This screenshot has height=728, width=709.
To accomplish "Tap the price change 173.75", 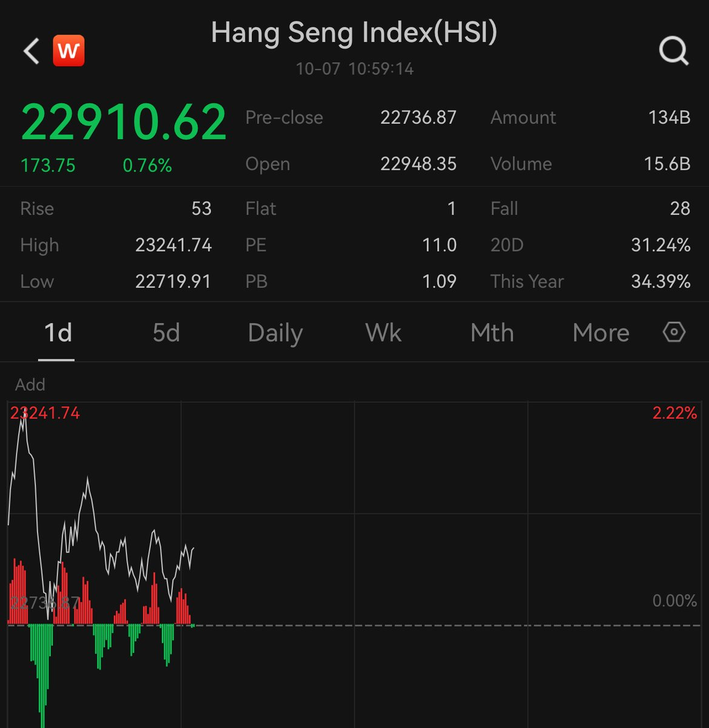I will (x=48, y=166).
